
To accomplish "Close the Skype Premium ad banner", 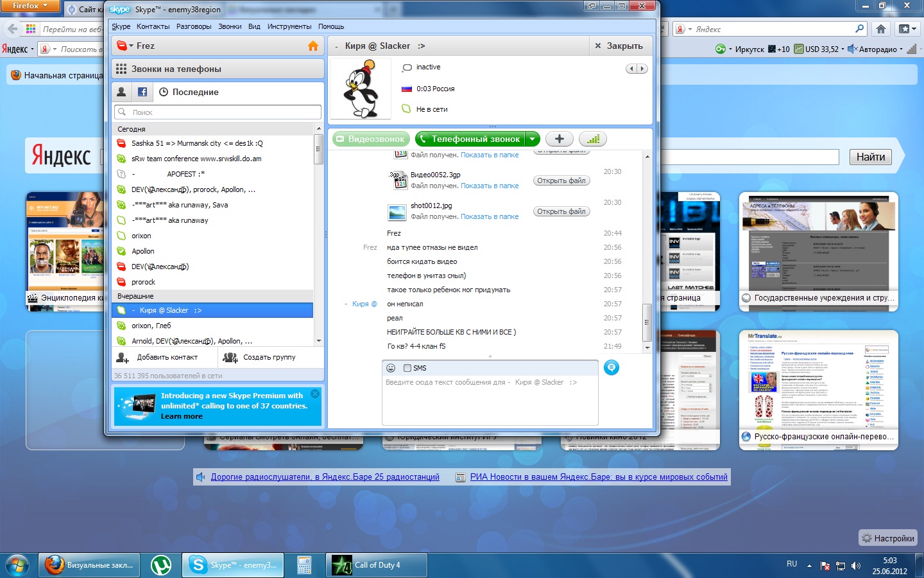I will point(315,394).
